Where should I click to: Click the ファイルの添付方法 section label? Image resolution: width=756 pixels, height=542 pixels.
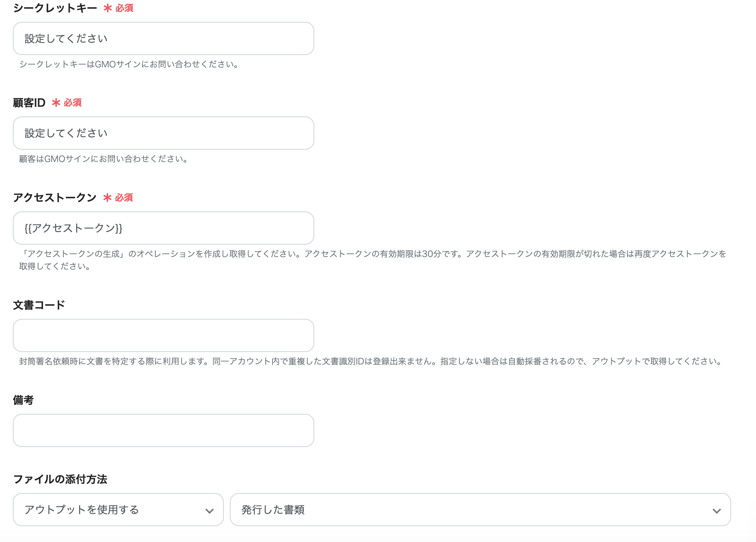click(60, 479)
